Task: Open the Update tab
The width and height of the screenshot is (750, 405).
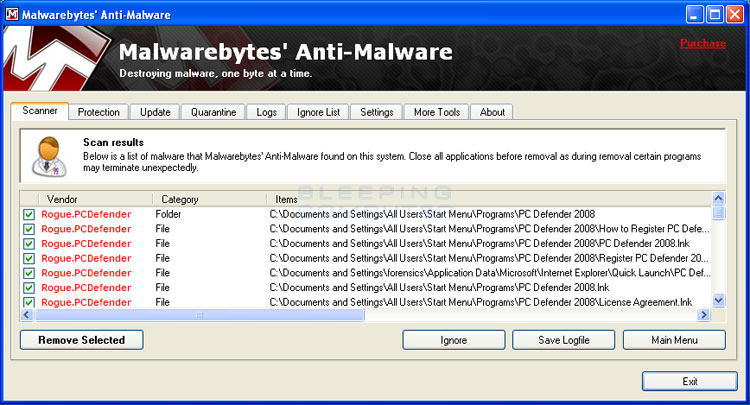Action: click(155, 112)
